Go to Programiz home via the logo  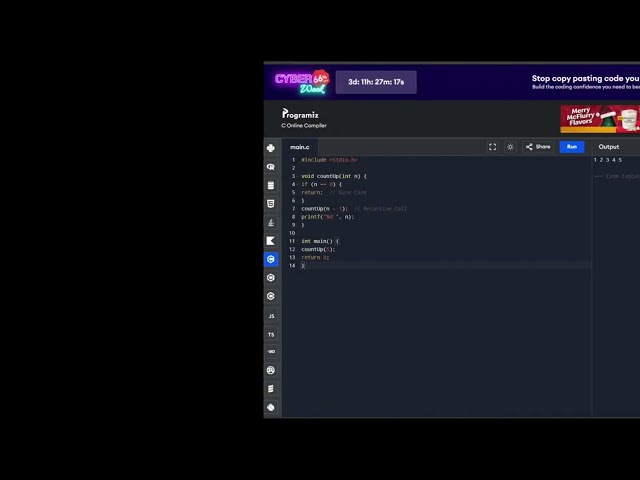[x=300, y=114]
